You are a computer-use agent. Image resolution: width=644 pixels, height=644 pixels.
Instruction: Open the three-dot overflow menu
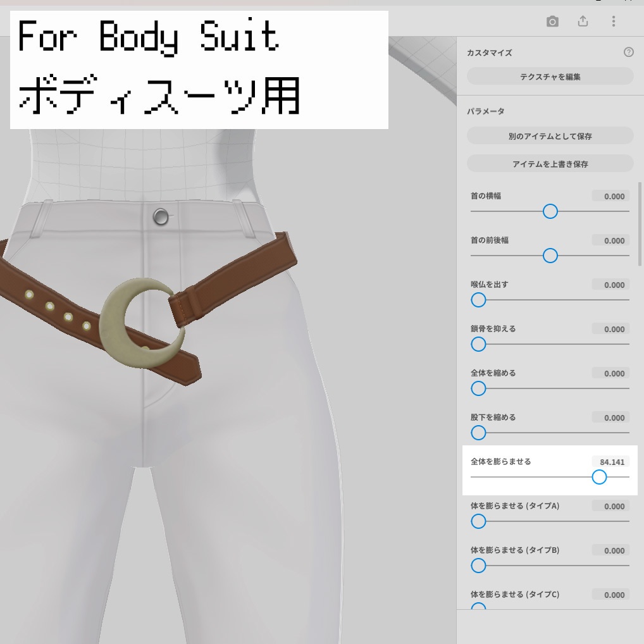click(x=613, y=21)
